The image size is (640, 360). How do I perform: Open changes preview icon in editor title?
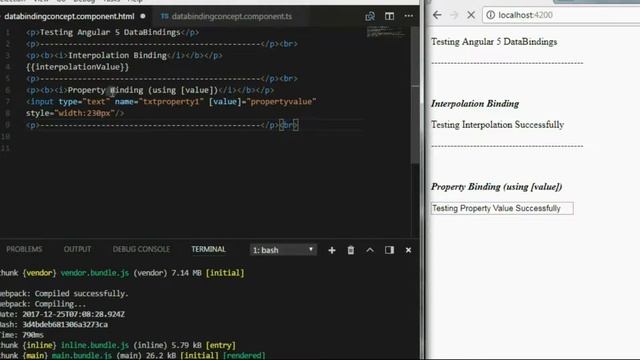(x=370, y=16)
